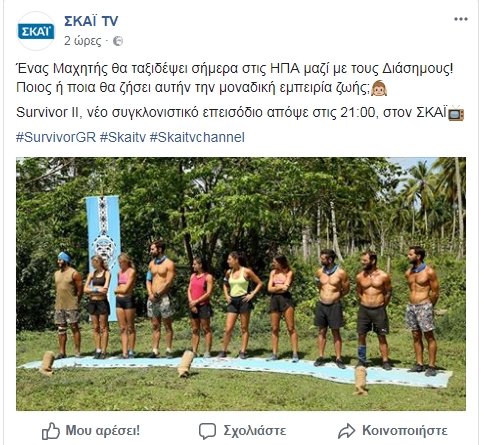Click the 'Μου αρέσει!' label
Screen dimensions: 481x445
pos(103,430)
